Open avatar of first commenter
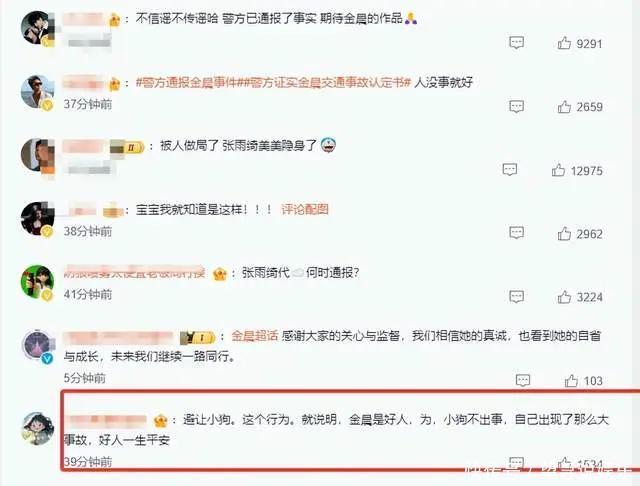 coord(37,28)
